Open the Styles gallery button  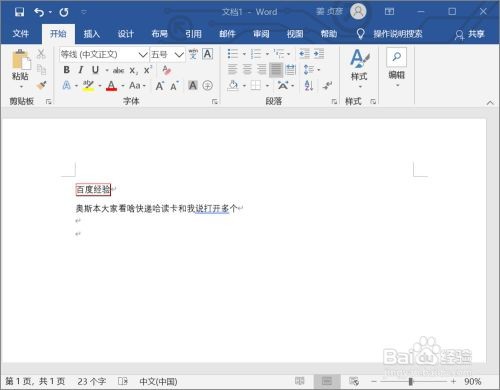359,68
